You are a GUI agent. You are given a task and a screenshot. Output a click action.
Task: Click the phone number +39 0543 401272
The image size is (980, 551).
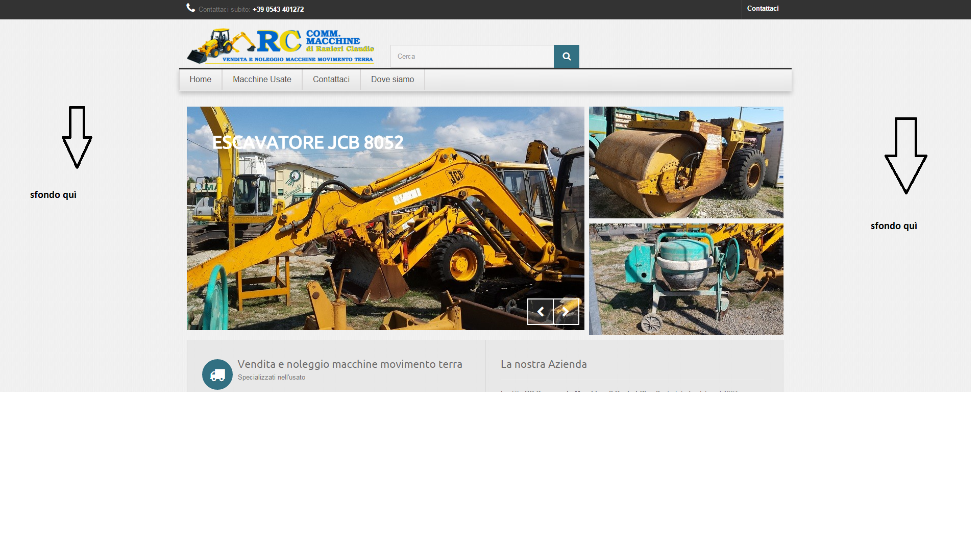(278, 9)
